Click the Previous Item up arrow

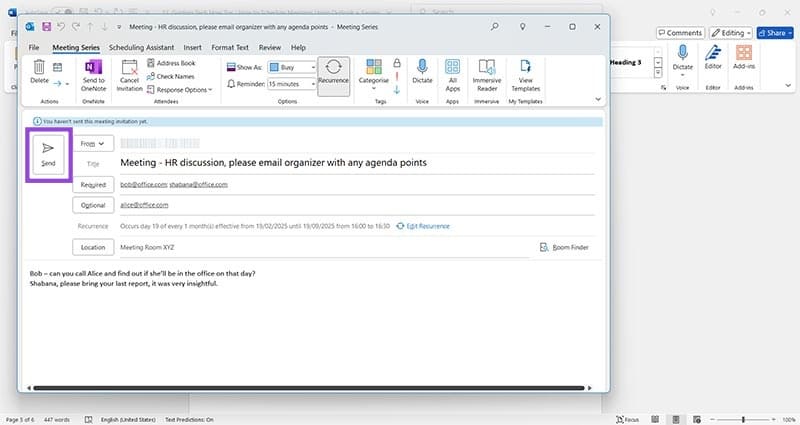coord(90,27)
